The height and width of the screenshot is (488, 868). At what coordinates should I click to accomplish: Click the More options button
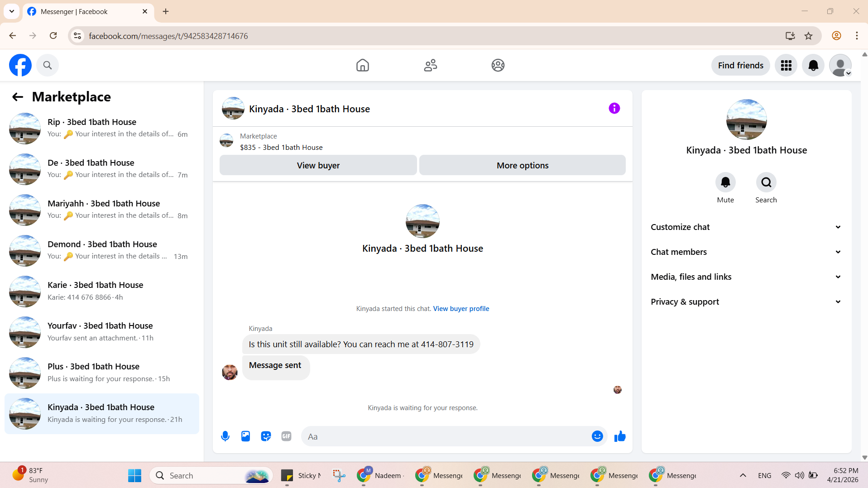point(523,165)
